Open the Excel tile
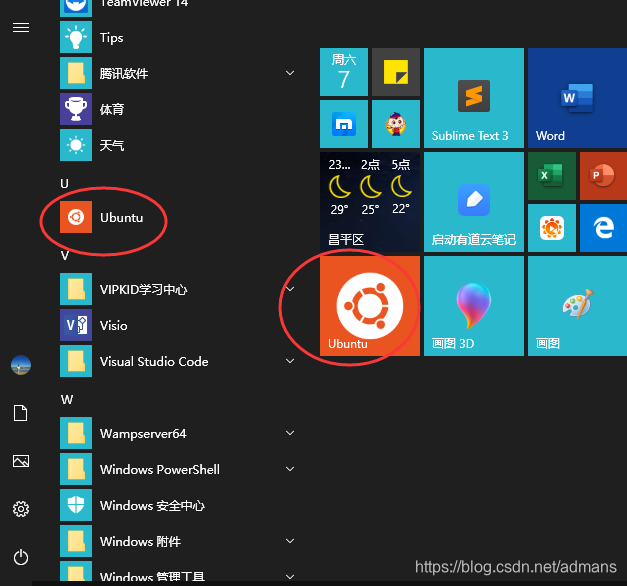The image size is (627, 586). (x=552, y=176)
